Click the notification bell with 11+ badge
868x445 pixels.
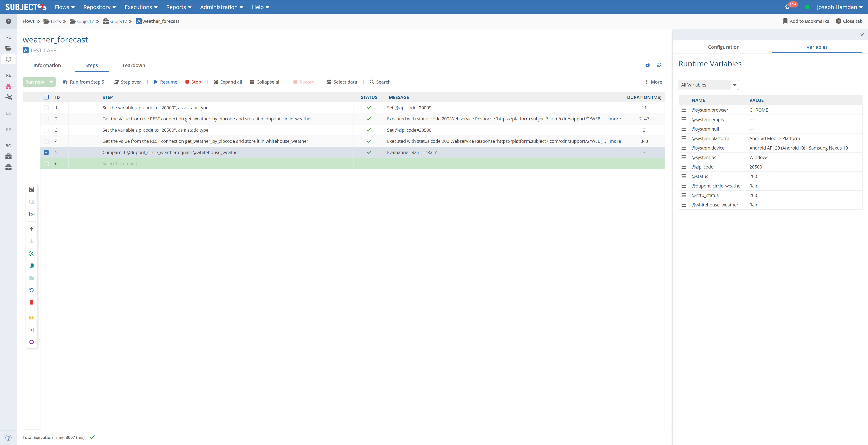coord(788,7)
